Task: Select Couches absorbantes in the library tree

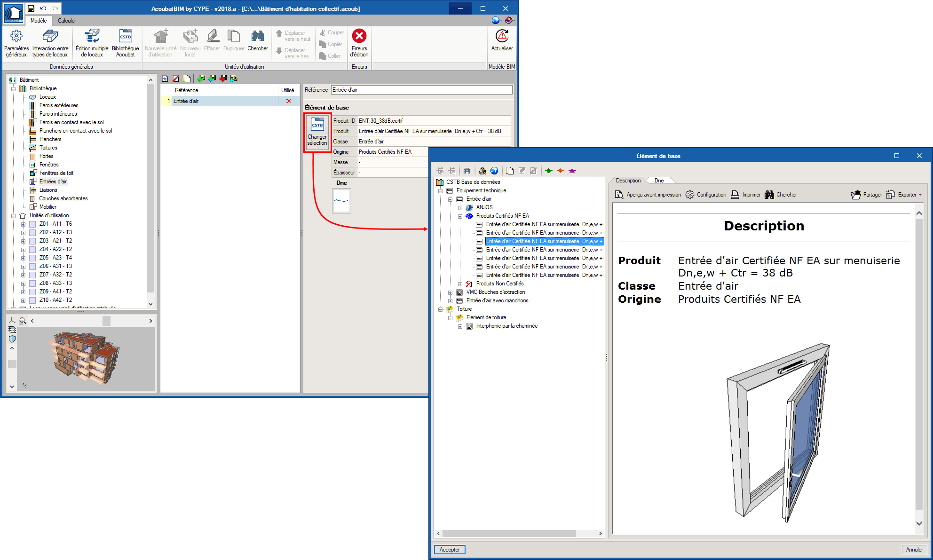Action: click(63, 198)
